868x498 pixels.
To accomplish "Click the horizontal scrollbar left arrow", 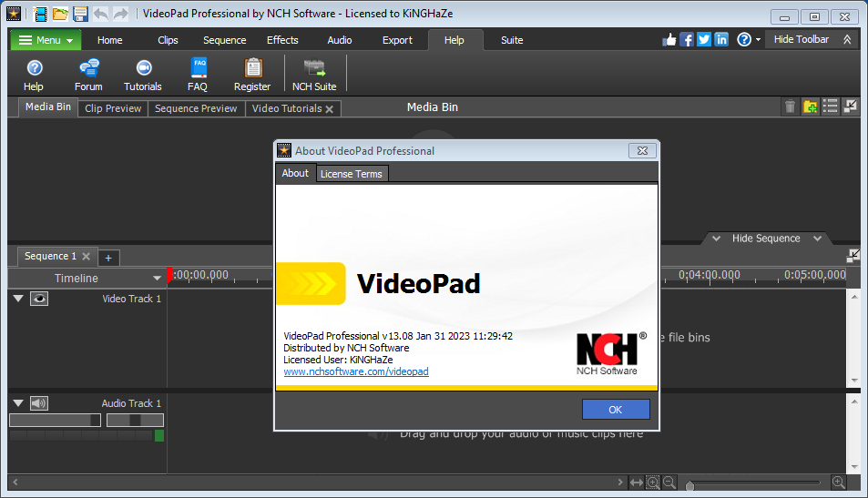I will (x=15, y=482).
